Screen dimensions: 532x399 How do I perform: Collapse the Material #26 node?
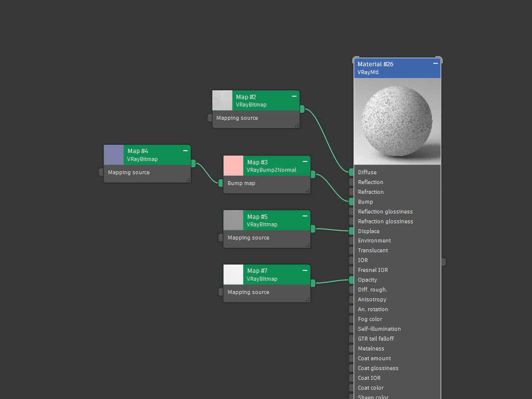(435, 63)
